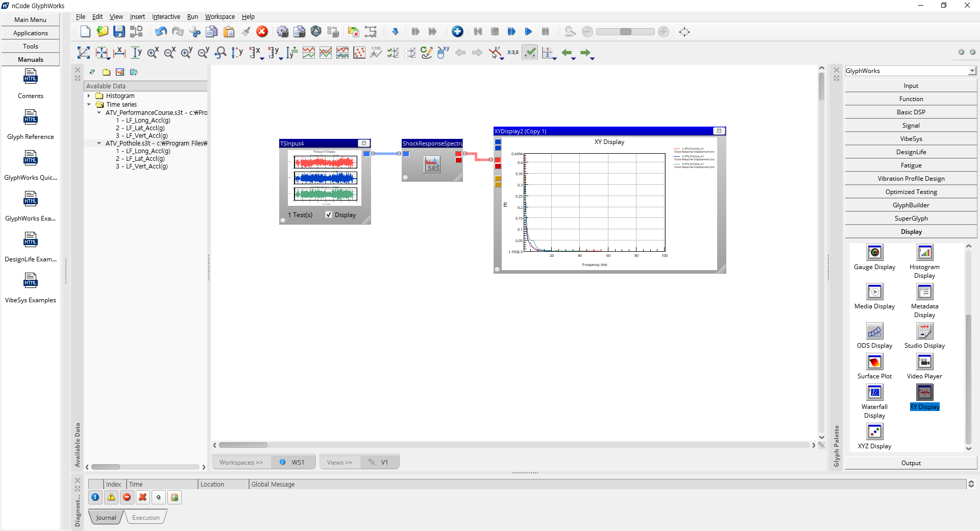
Task: Open the Fatigue palette category
Action: [911, 165]
